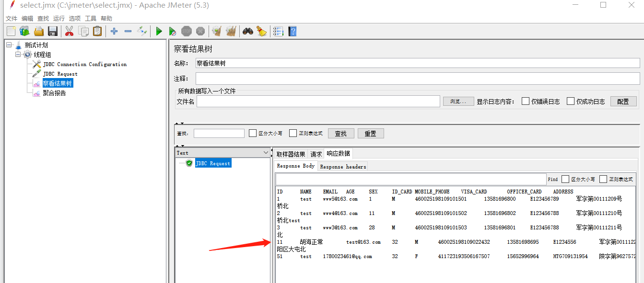This screenshot has height=283, width=644.
Task: Click the blue plus Expand All icon
Action: click(x=114, y=31)
